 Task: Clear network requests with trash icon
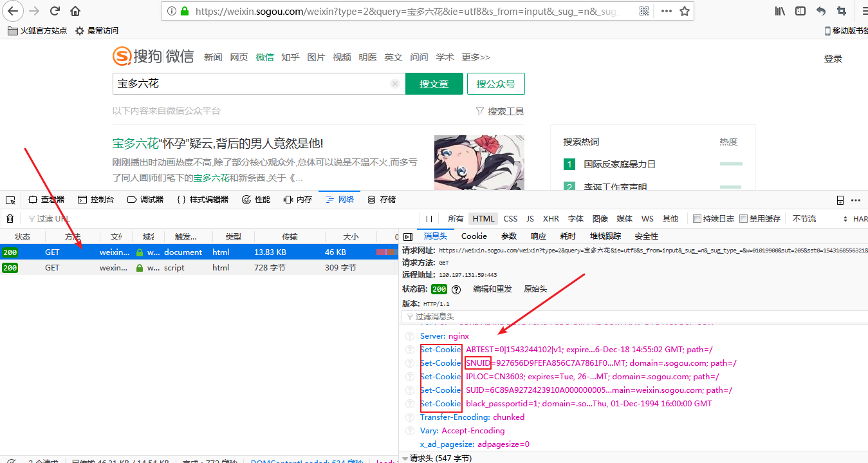(x=10, y=219)
